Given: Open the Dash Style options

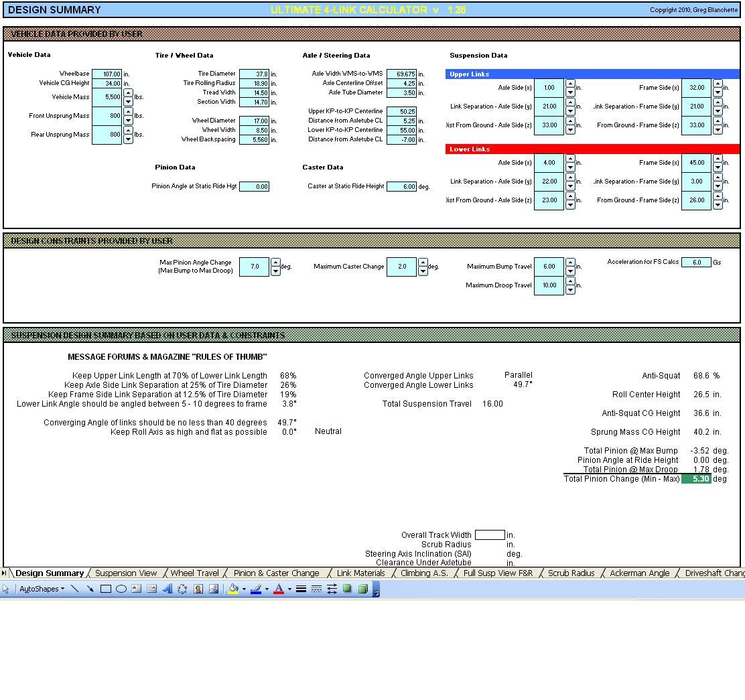Looking at the screenshot, I should click(x=317, y=589).
